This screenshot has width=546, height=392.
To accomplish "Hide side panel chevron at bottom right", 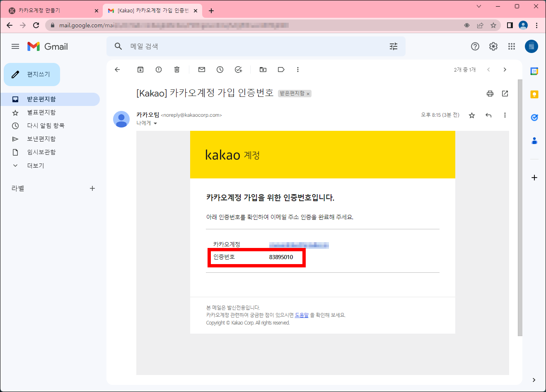I will click(x=534, y=380).
